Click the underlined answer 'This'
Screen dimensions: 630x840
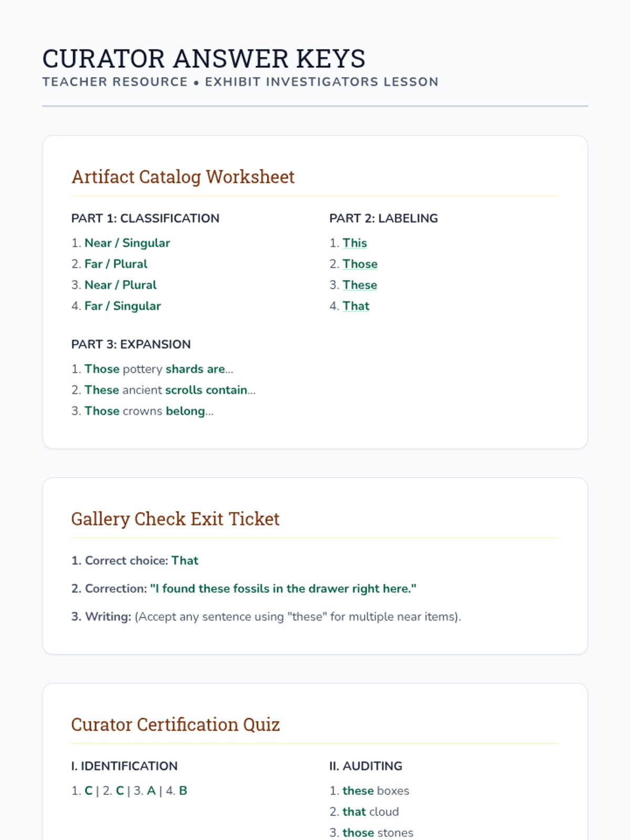click(354, 243)
